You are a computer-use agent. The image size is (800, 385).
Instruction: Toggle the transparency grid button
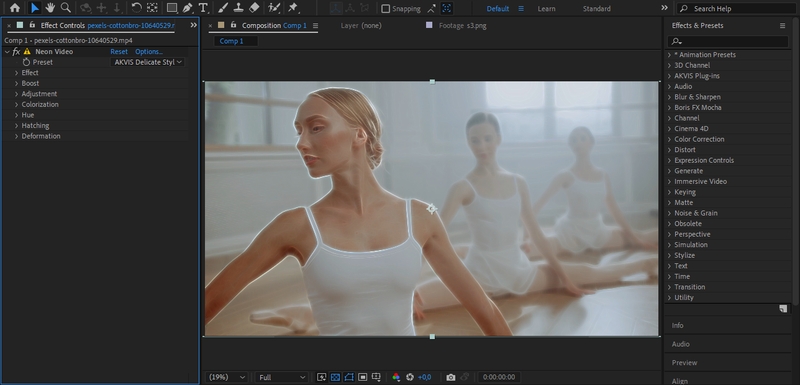(335, 377)
